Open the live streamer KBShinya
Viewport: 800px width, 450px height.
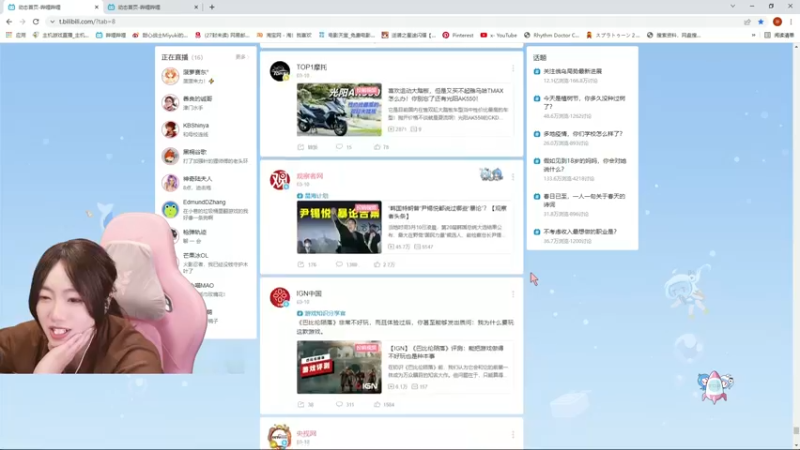pyautogui.click(x=196, y=126)
